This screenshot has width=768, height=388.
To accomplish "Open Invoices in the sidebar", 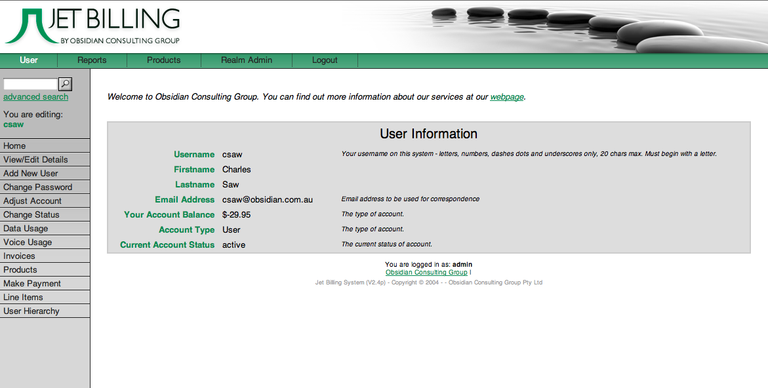I will 45,256.
